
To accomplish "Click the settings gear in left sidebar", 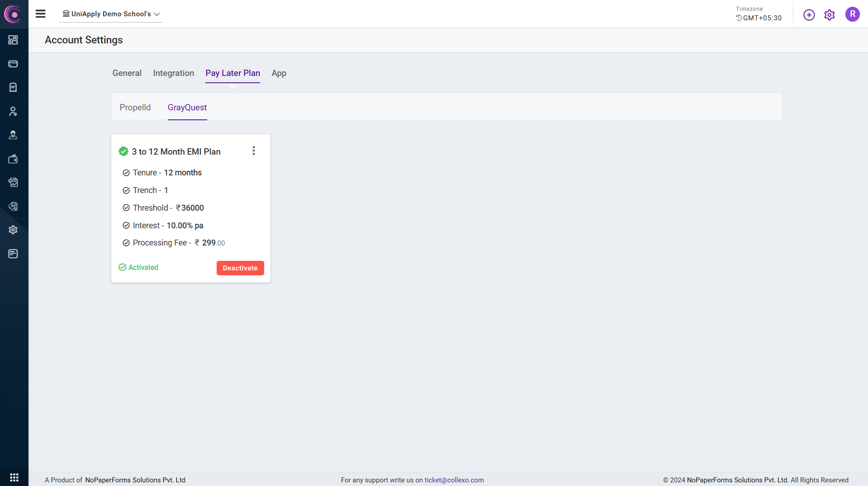I will 13,230.
